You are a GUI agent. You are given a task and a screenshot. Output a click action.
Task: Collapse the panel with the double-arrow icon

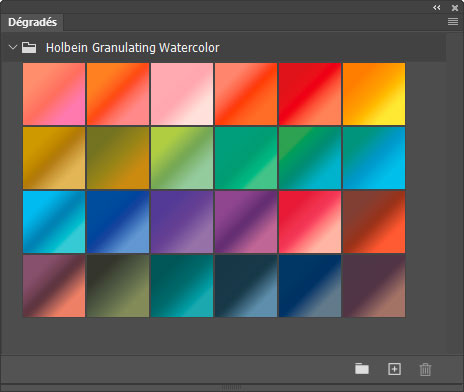(x=437, y=7)
